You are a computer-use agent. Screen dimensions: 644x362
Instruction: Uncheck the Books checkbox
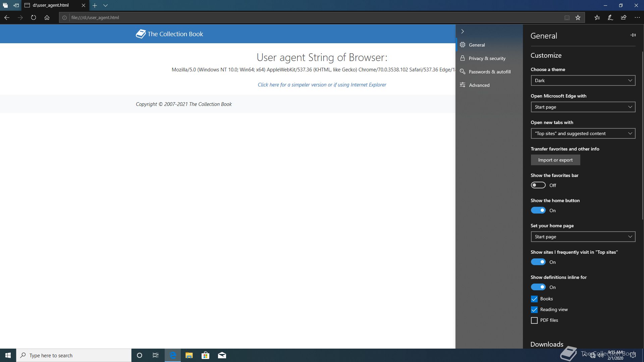[534, 299]
